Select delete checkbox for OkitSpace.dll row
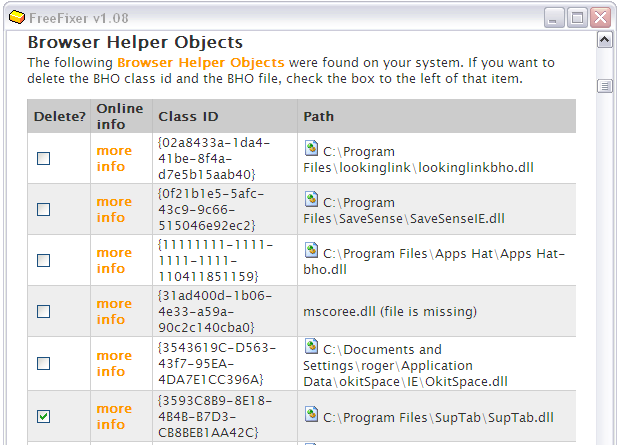This screenshot has width=620, height=445. pos(43,363)
